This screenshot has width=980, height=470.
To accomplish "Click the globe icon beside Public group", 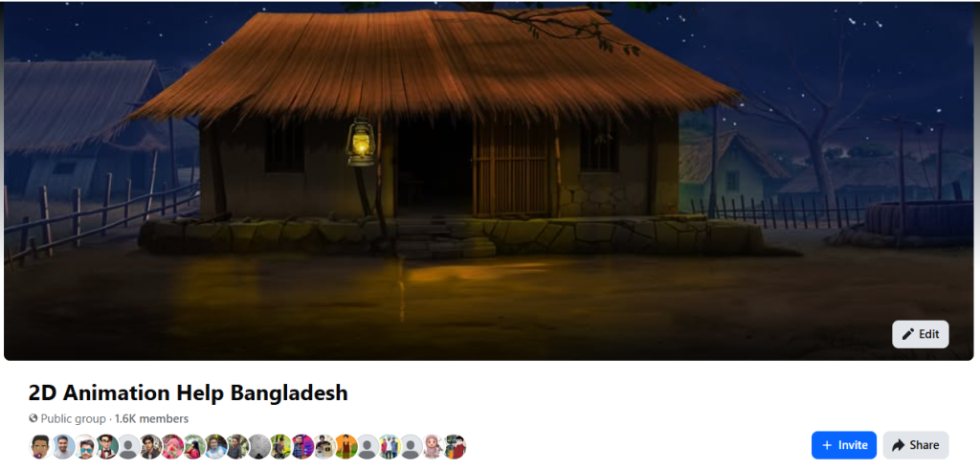I will tap(33, 418).
